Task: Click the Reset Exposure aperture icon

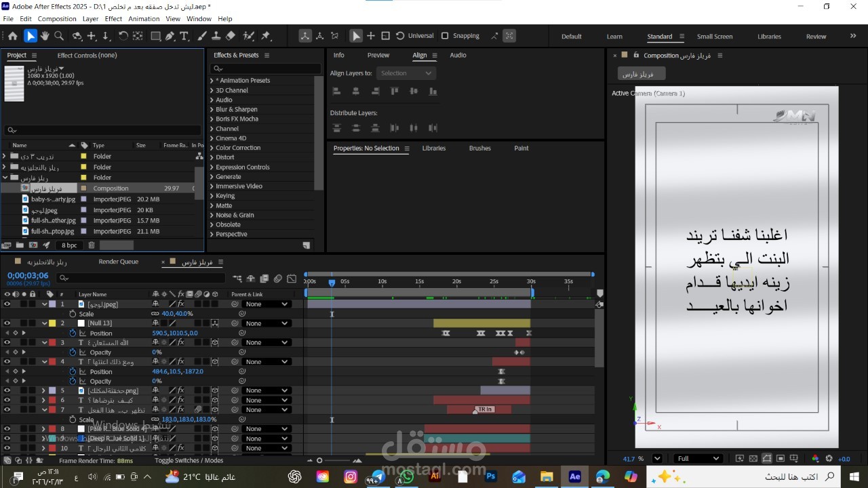Action: (x=829, y=459)
